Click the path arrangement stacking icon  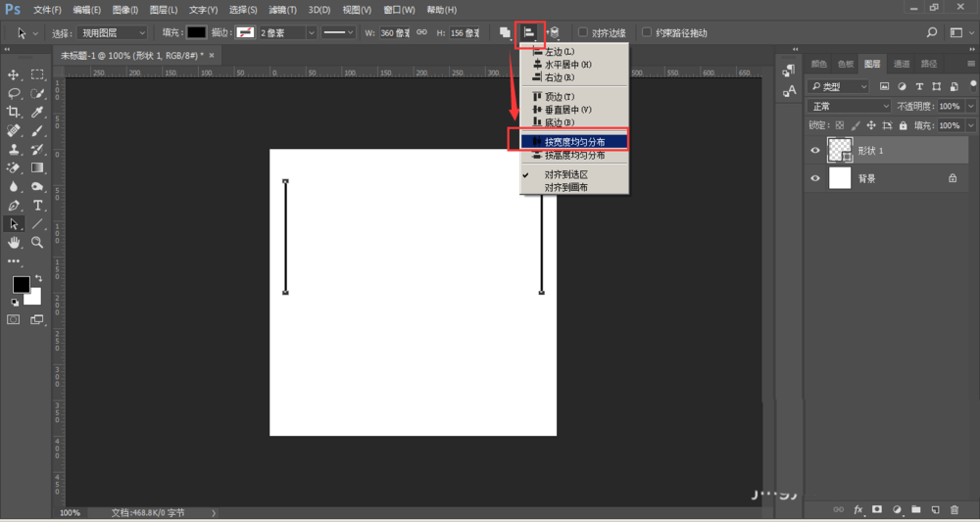pos(554,32)
